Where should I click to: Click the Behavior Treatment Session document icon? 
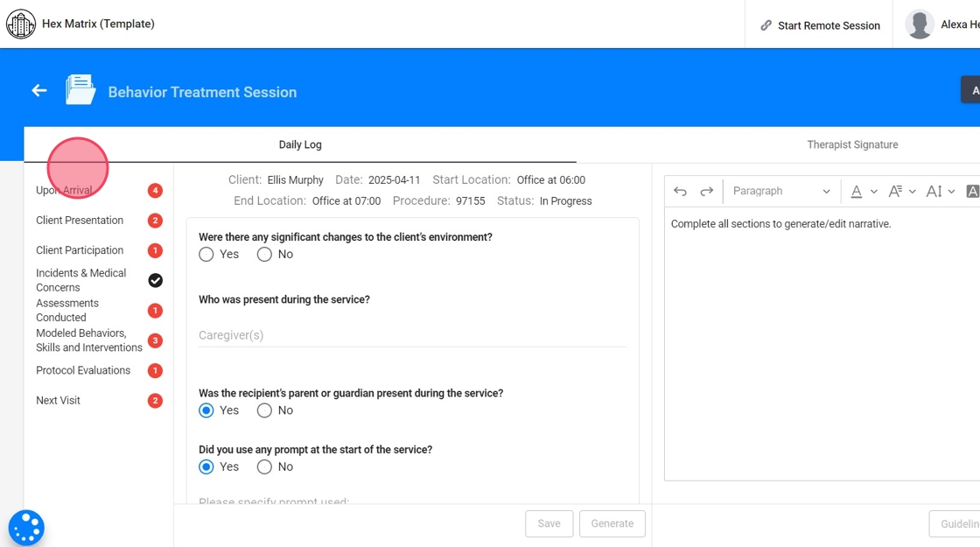pyautogui.click(x=80, y=90)
